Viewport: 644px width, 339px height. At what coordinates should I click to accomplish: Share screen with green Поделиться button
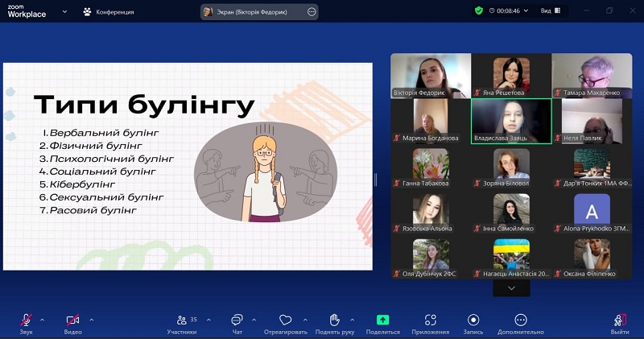coord(383,324)
